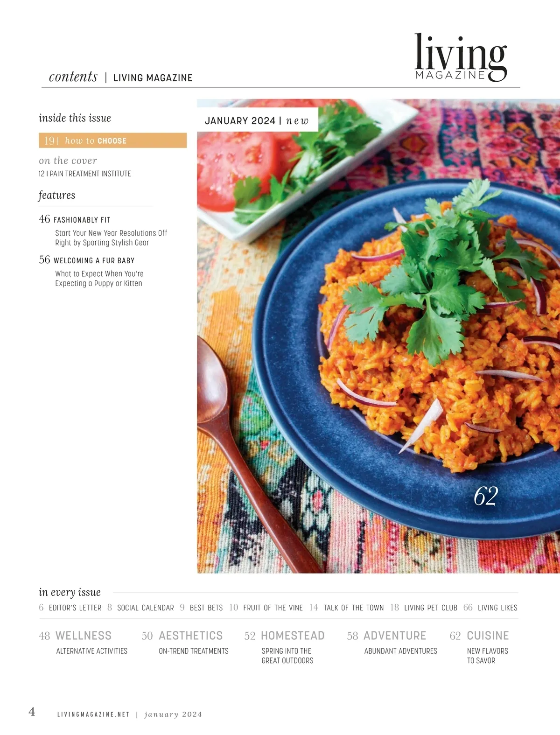Open Fruit of the Vine section
This screenshot has width=560, height=735.
(x=266, y=608)
